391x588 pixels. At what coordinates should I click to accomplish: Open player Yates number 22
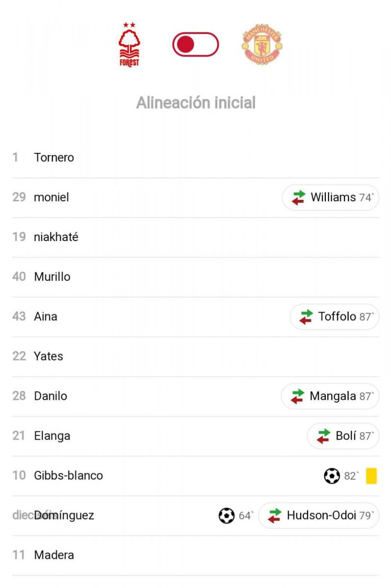48,356
